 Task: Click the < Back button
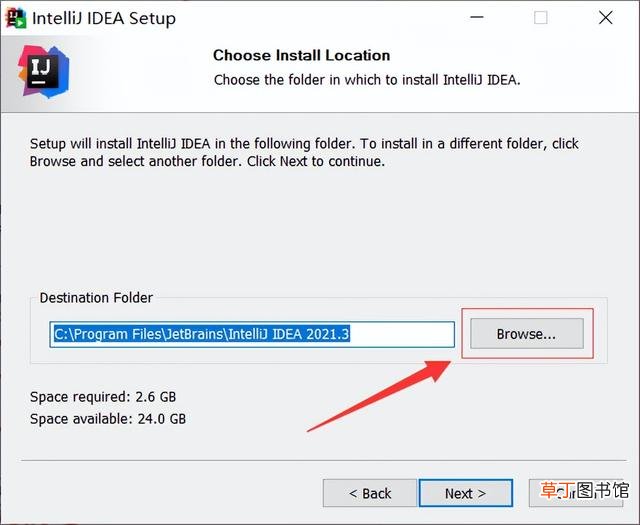click(x=370, y=493)
